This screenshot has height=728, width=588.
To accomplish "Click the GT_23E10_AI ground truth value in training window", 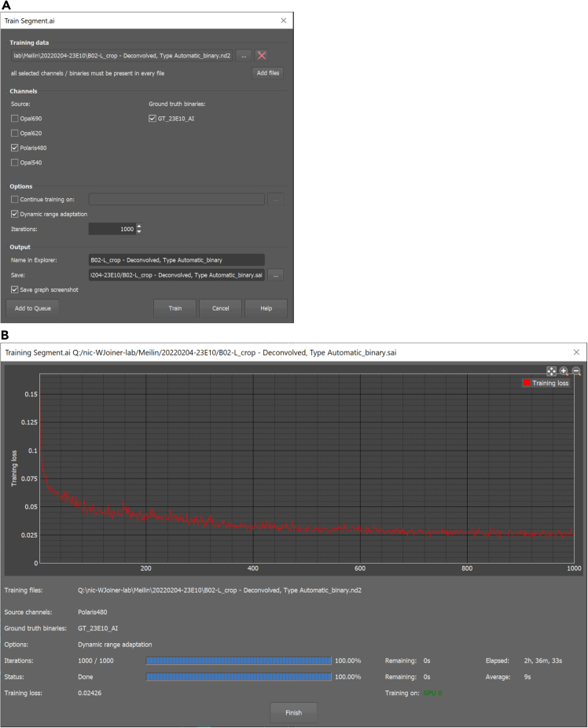I will (98, 629).
